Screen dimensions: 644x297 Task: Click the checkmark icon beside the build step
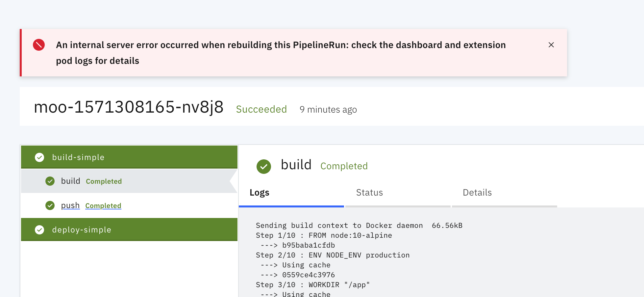(x=50, y=181)
